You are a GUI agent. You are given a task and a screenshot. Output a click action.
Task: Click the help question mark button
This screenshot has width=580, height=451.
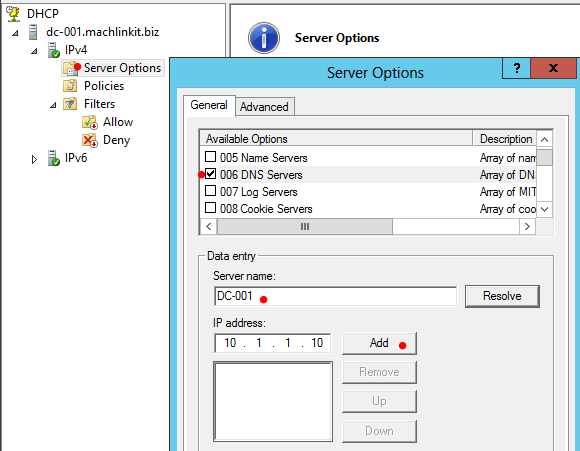[516, 68]
